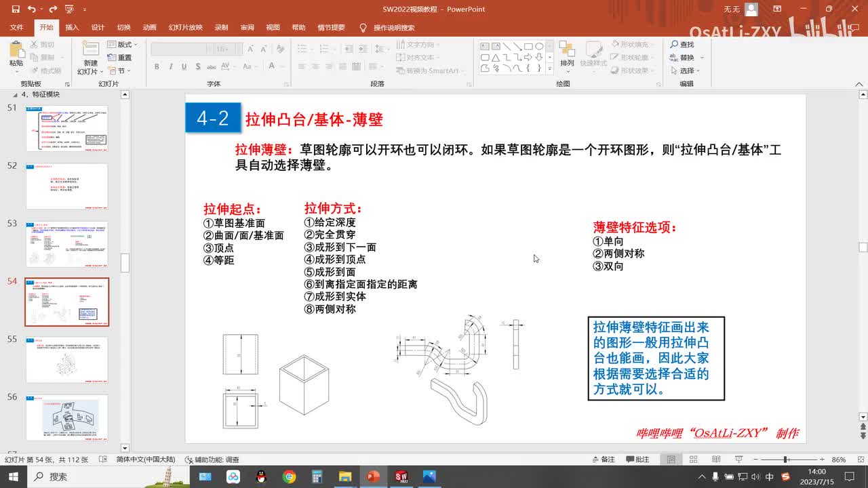Switch to the Transitions (切换) tab
The height and width of the screenshot is (488, 868).
123,28
